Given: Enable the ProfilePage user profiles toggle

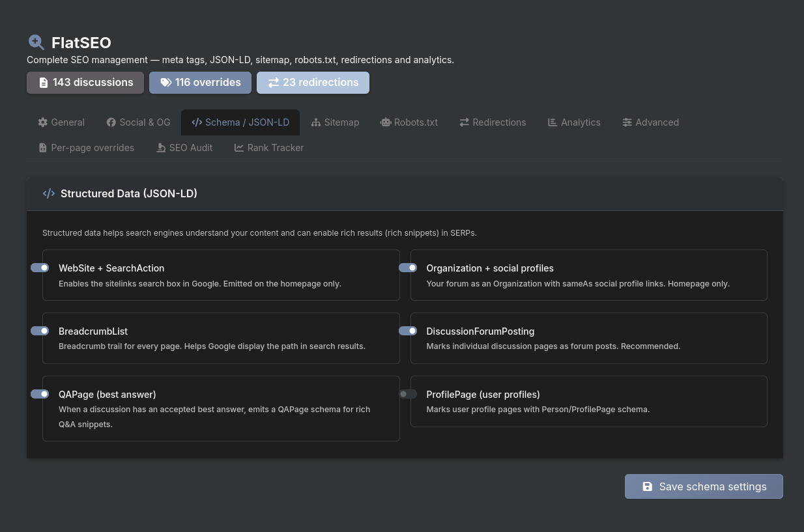Looking at the screenshot, I should pos(408,394).
